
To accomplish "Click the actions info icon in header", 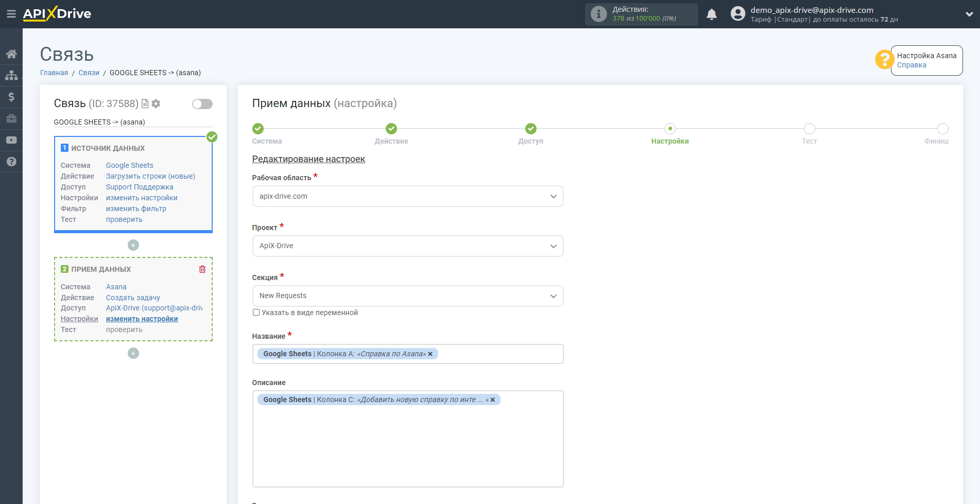I will pos(598,14).
